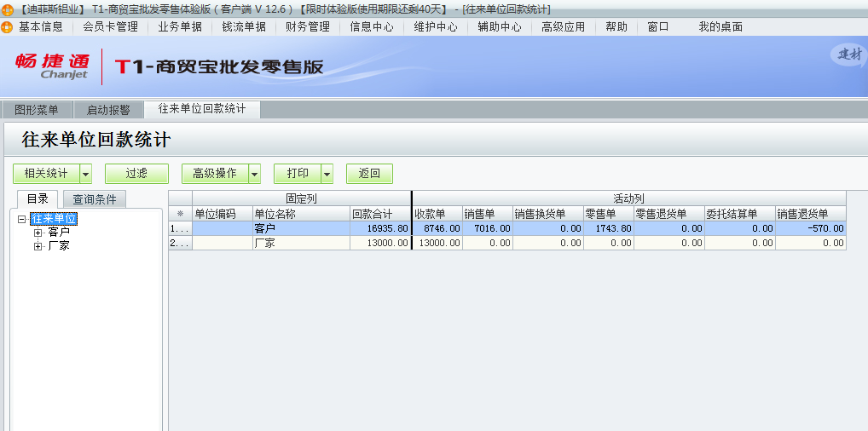Select 客户 in the directory tree

tap(59, 233)
